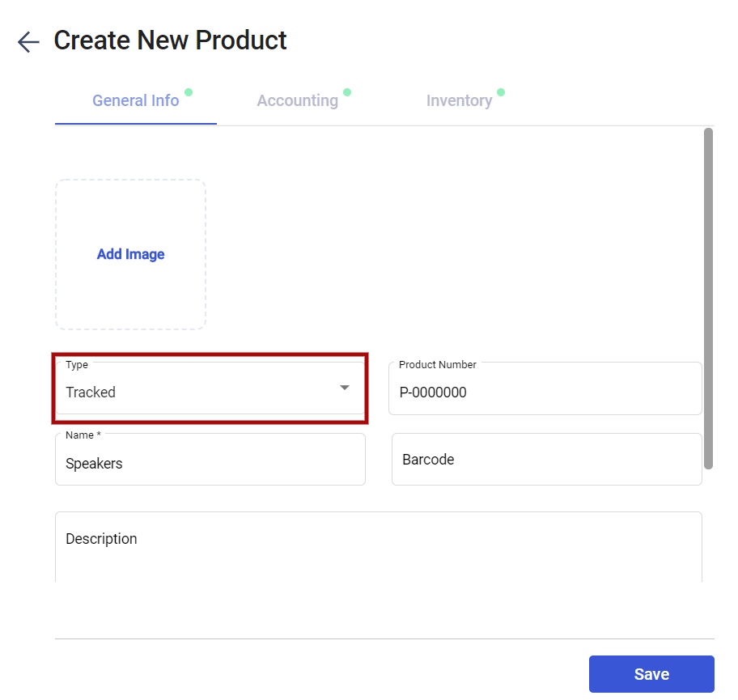Click the green status dot beside Accounting
This screenshot has height=700, width=738.
click(347, 91)
